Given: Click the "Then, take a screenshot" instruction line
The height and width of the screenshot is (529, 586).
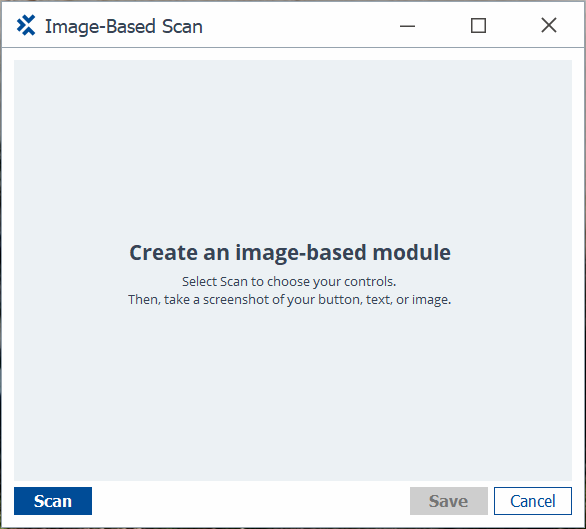Looking at the screenshot, I should pyautogui.click(x=290, y=299).
